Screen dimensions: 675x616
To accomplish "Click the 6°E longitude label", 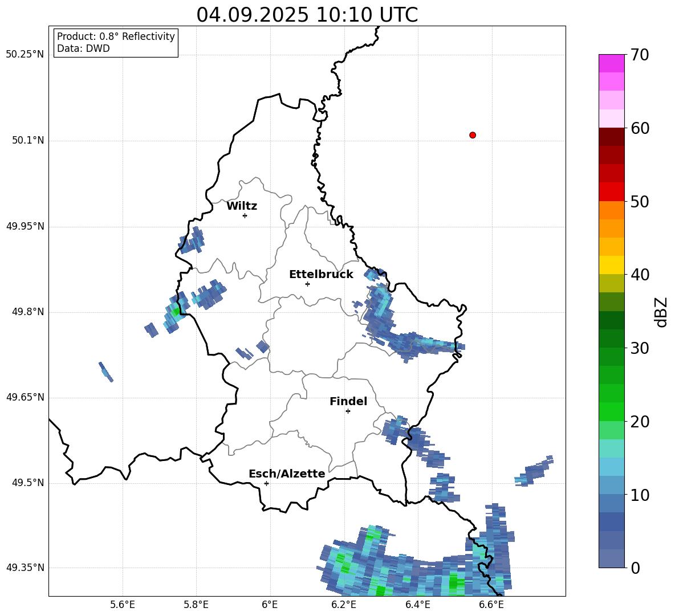I will pyautogui.click(x=270, y=605).
